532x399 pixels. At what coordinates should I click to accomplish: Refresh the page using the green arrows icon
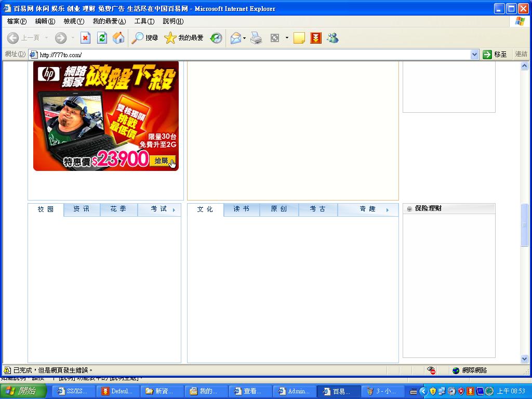click(102, 37)
